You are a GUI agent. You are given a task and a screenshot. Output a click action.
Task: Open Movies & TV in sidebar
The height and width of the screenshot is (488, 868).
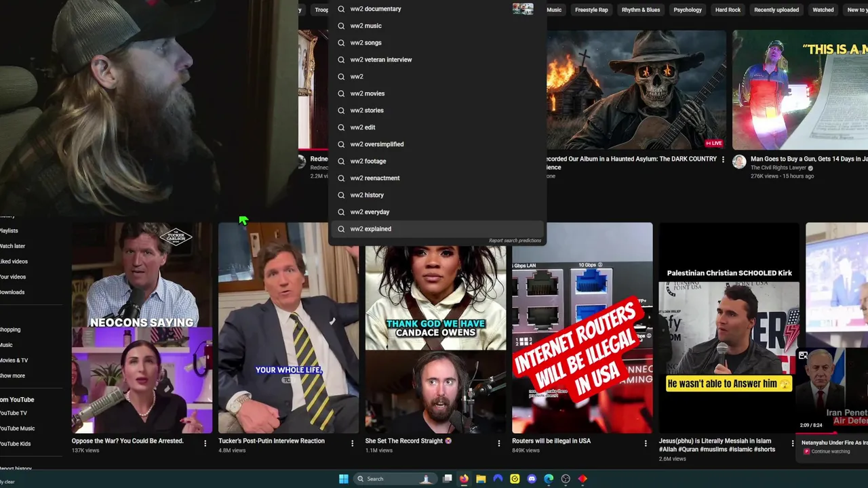click(14, 360)
